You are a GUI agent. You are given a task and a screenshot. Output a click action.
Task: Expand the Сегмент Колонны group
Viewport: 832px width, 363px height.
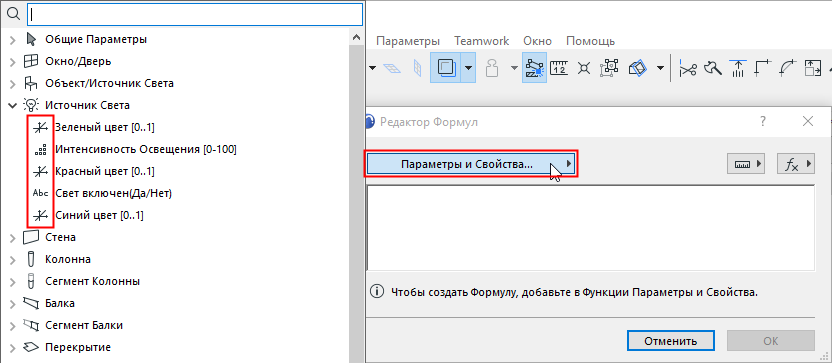tap(13, 282)
